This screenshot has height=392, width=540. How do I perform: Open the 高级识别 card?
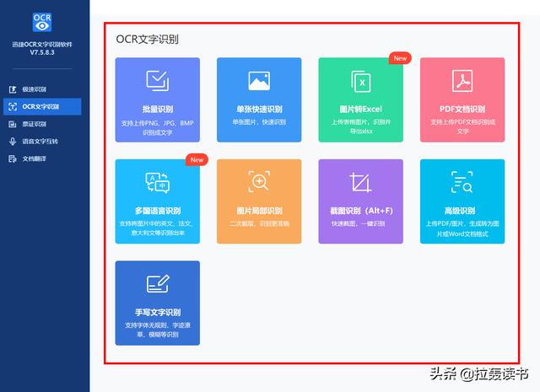462,201
